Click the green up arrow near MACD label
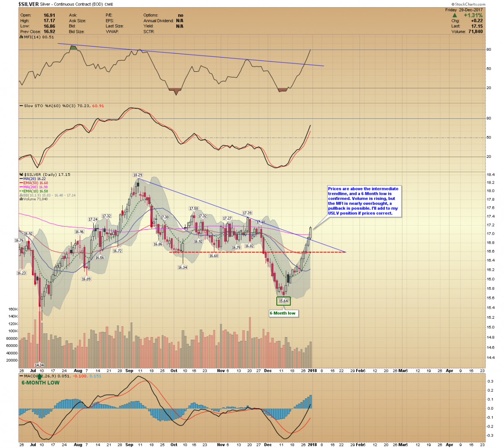 (40, 377)
